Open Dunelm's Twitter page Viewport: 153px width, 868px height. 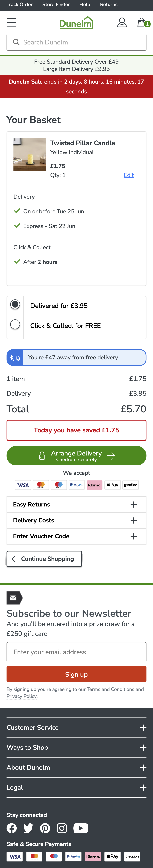[28, 828]
